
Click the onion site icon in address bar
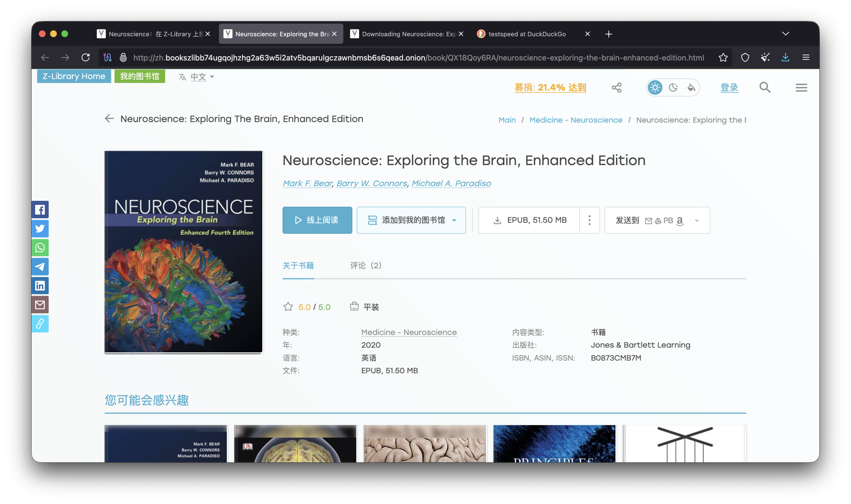click(x=123, y=57)
